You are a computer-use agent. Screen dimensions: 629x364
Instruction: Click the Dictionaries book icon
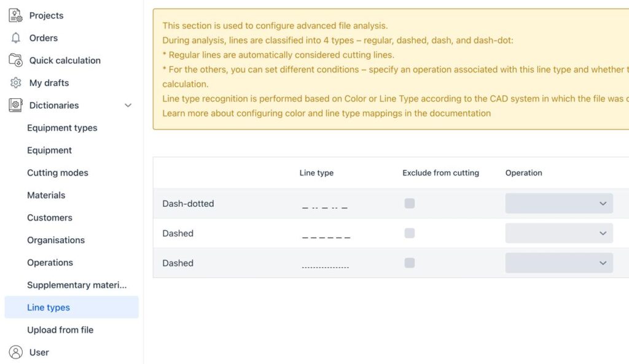click(16, 105)
